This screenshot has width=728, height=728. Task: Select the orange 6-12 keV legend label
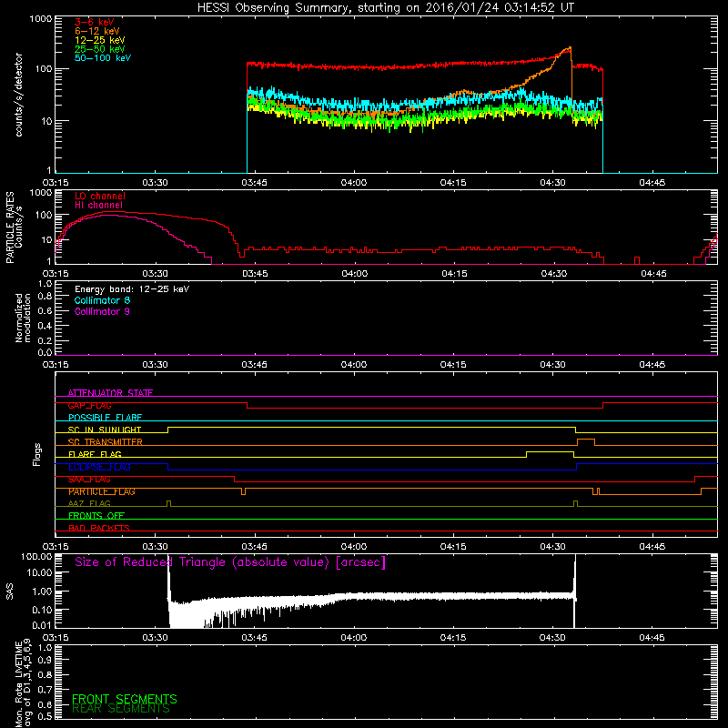pos(97,31)
